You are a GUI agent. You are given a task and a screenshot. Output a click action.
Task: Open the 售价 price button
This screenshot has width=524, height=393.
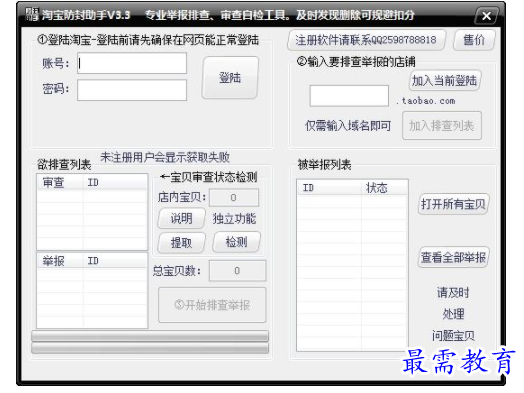click(474, 40)
